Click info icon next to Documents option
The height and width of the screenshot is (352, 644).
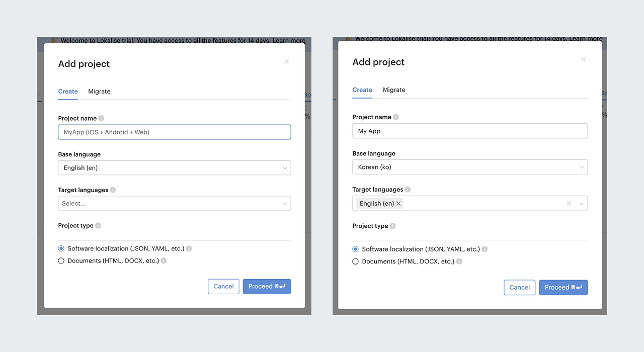tap(164, 260)
